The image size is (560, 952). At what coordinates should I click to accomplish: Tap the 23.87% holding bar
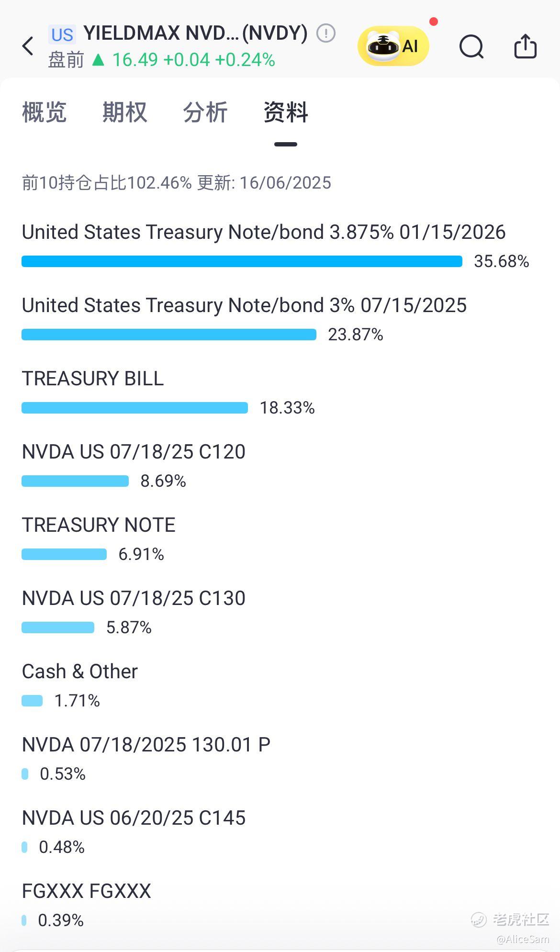point(169,335)
